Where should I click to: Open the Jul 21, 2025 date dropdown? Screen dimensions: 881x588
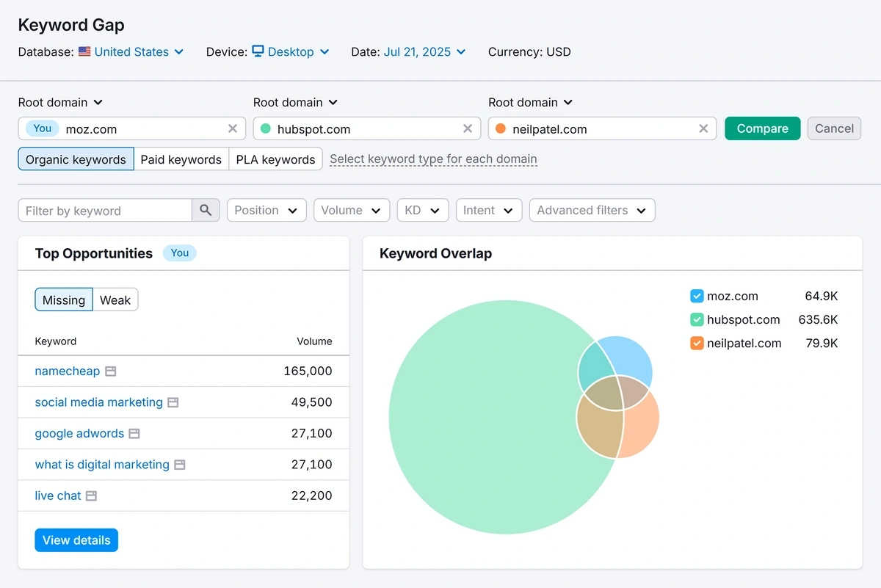pyautogui.click(x=424, y=52)
